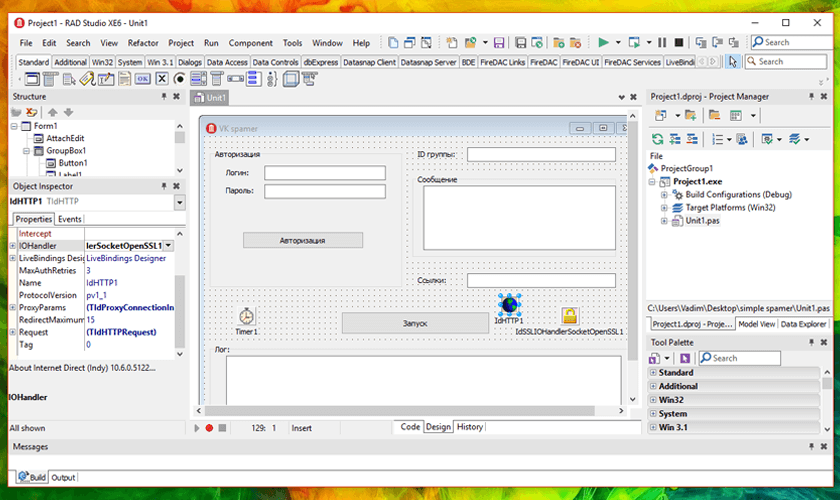The height and width of the screenshot is (500, 840).
Task: Select the TPanel component in the palette
Action: click(290, 79)
